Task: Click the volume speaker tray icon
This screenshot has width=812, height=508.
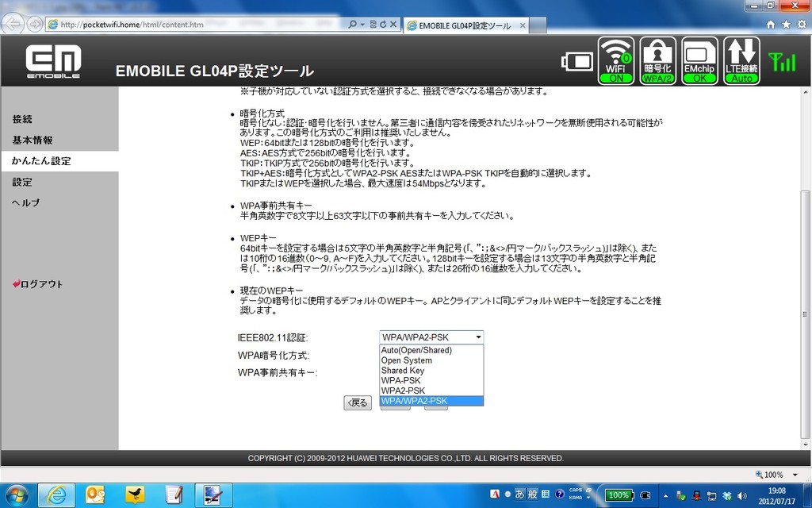Action: pos(742,495)
